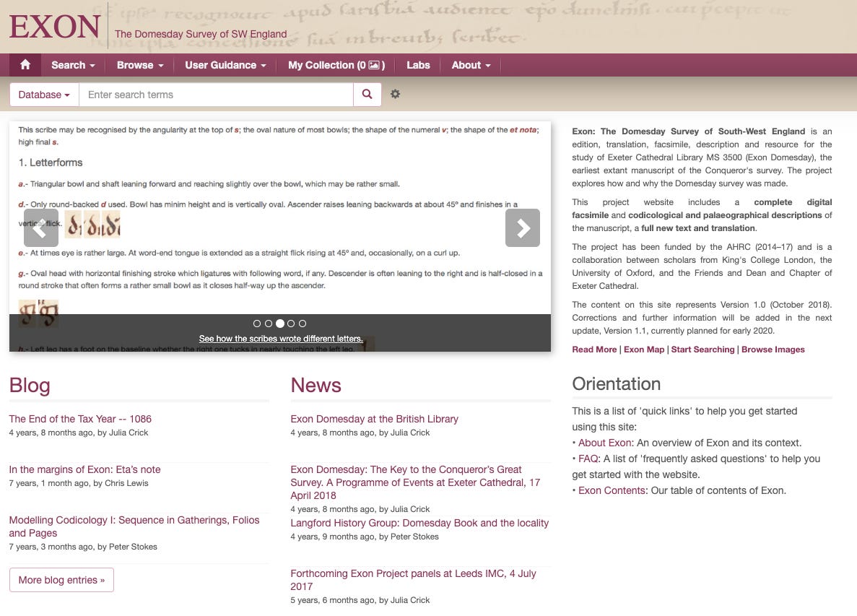Viewport: 857px width, 616px height.
Task: Expand the User Guidance menu
Action: (225, 65)
